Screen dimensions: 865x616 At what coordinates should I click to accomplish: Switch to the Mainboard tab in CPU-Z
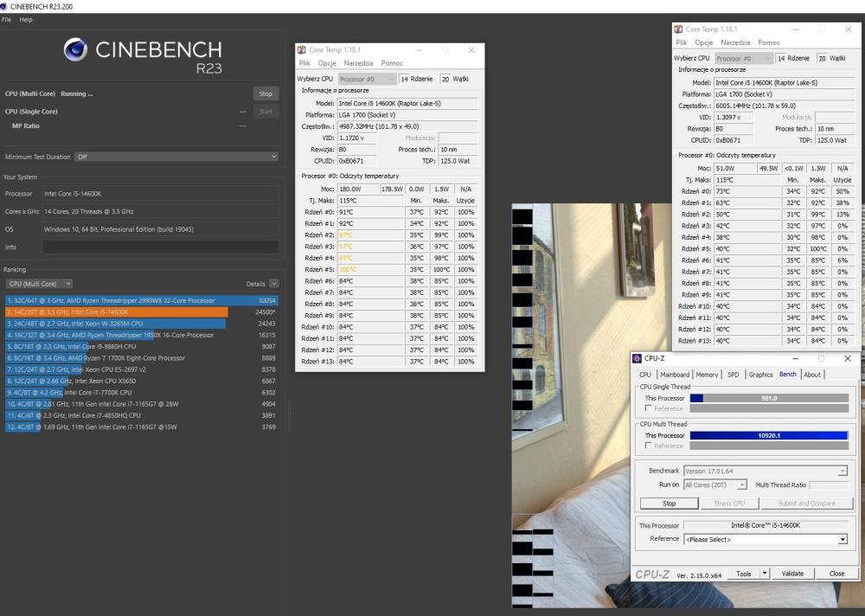pyautogui.click(x=675, y=375)
